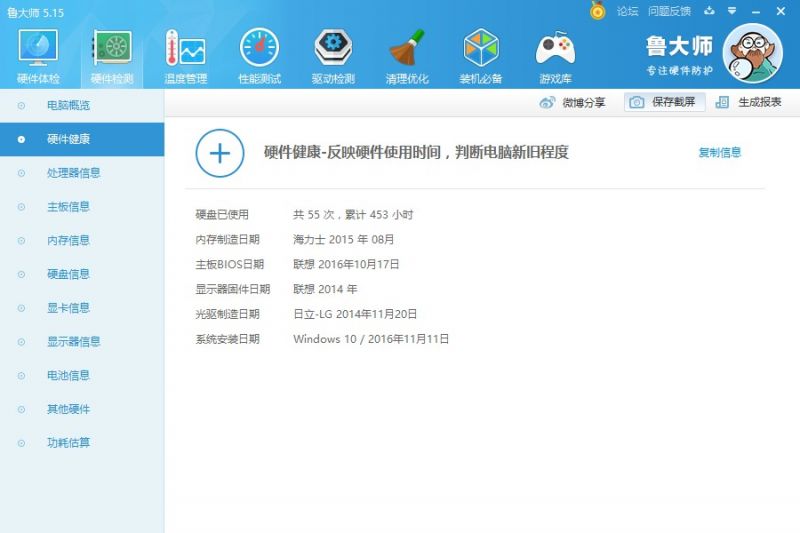The width and height of the screenshot is (800, 533).
Task: Open 电池信息 battery info
Action: click(82, 375)
